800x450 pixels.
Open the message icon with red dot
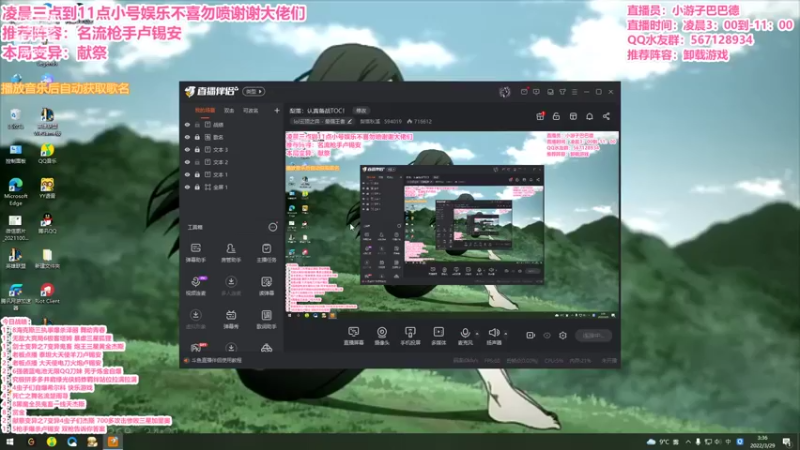click(524, 92)
